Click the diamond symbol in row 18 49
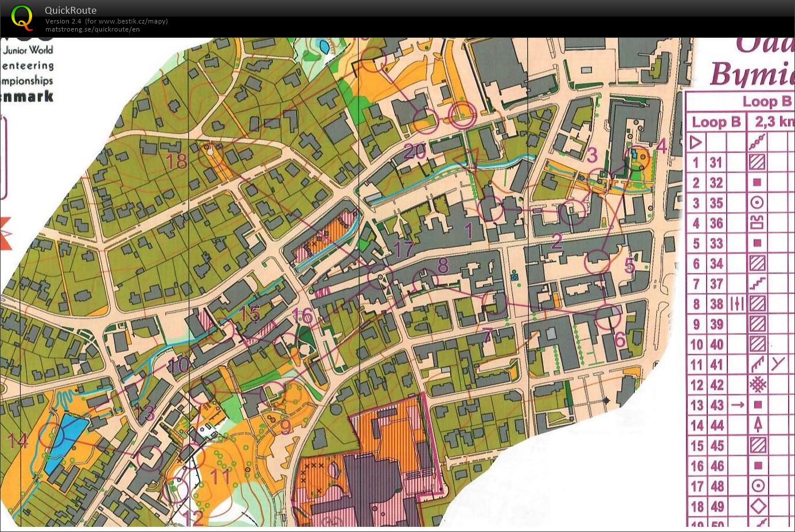Viewport: 795px width, 532px height. click(x=757, y=506)
